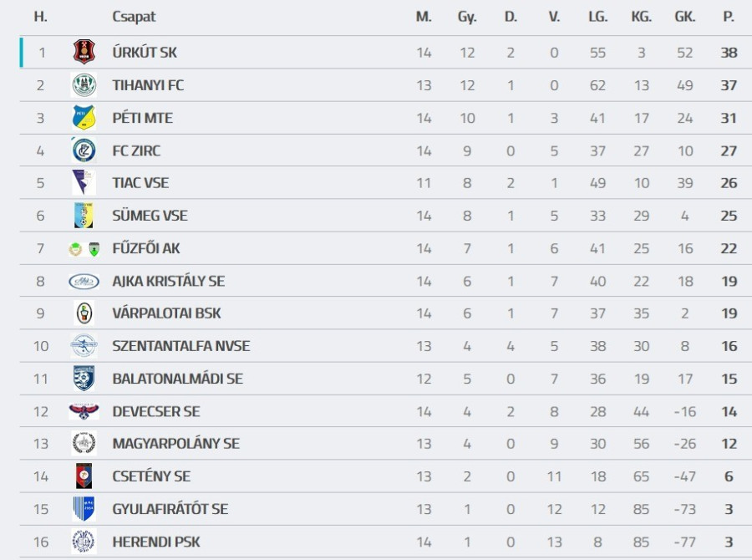Click the FC Zirc club crest
The width and height of the screenshot is (752, 560).
point(84,150)
